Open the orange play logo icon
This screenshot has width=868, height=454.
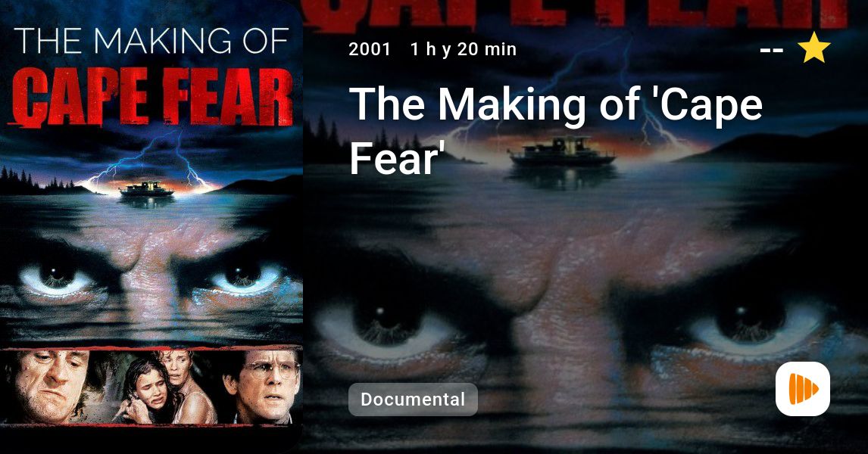click(803, 389)
